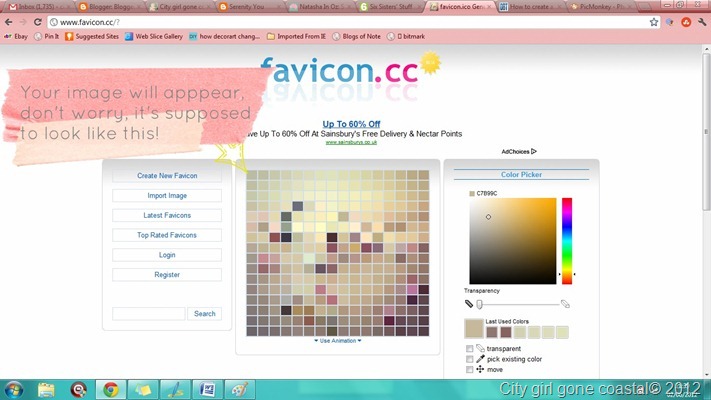This screenshot has width=711, height=400.
Task: Open Microsoft Word from the taskbar
Action: [x=207, y=390]
